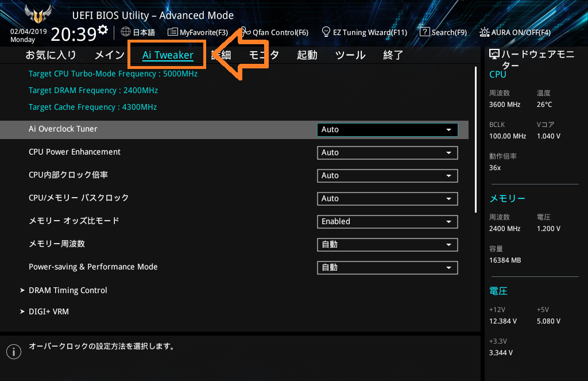The image size is (588, 381).
Task: Open MyFavorite(F3) menu
Action: click(204, 32)
